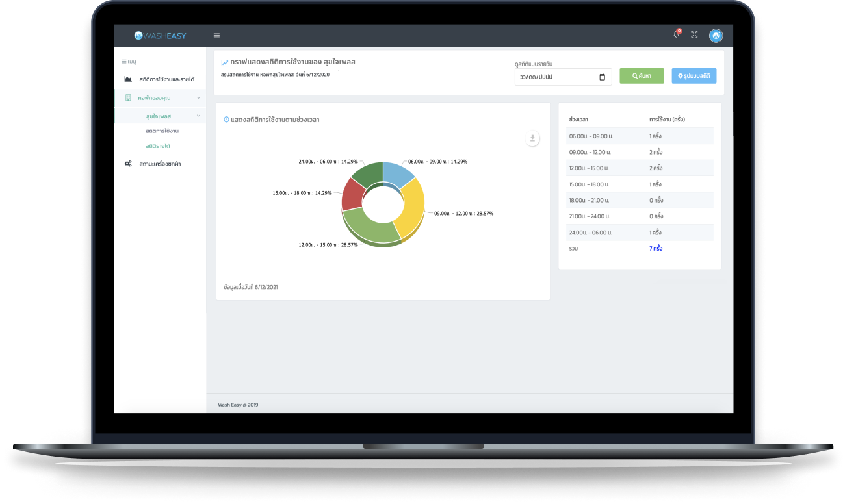Click the รวม total row label
The height and width of the screenshot is (504, 845).
pyautogui.click(x=573, y=249)
